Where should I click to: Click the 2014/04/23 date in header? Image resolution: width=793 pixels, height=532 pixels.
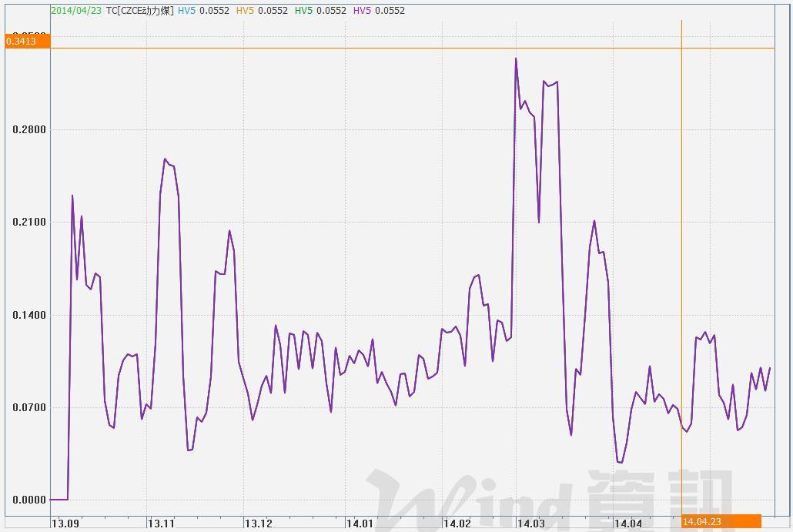coord(76,11)
